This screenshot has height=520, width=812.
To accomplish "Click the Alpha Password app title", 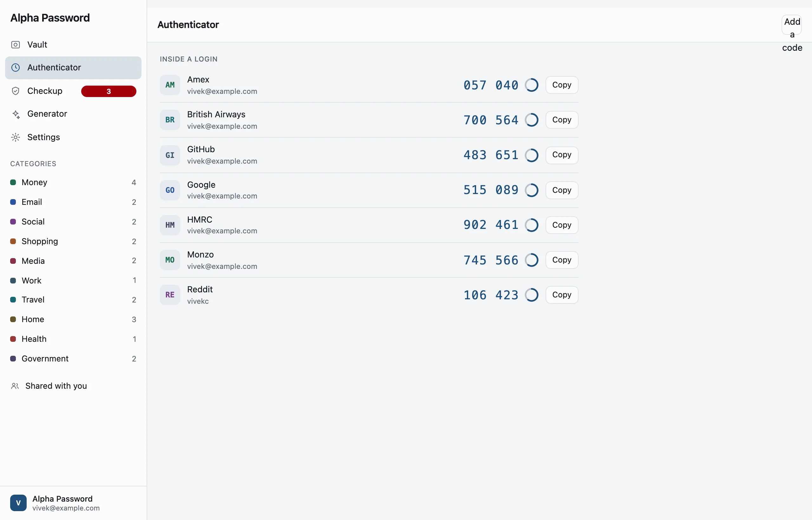I will point(50,18).
